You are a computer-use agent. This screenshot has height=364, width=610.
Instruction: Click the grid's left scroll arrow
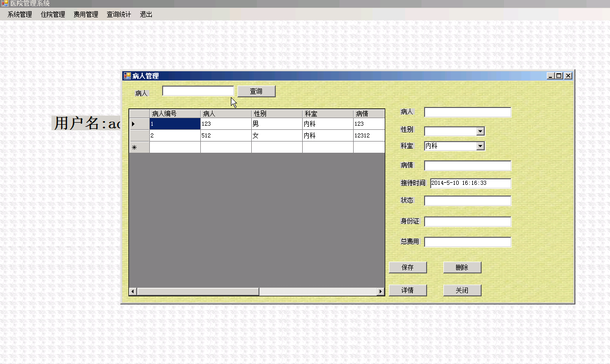point(133,291)
